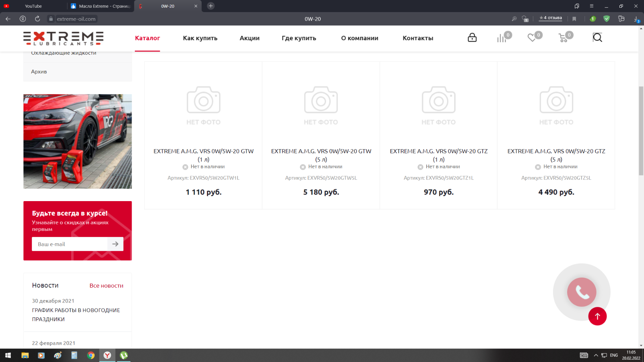Screen dimensions: 644x362
Task: Open the Акции menu item
Action: click(250, 38)
